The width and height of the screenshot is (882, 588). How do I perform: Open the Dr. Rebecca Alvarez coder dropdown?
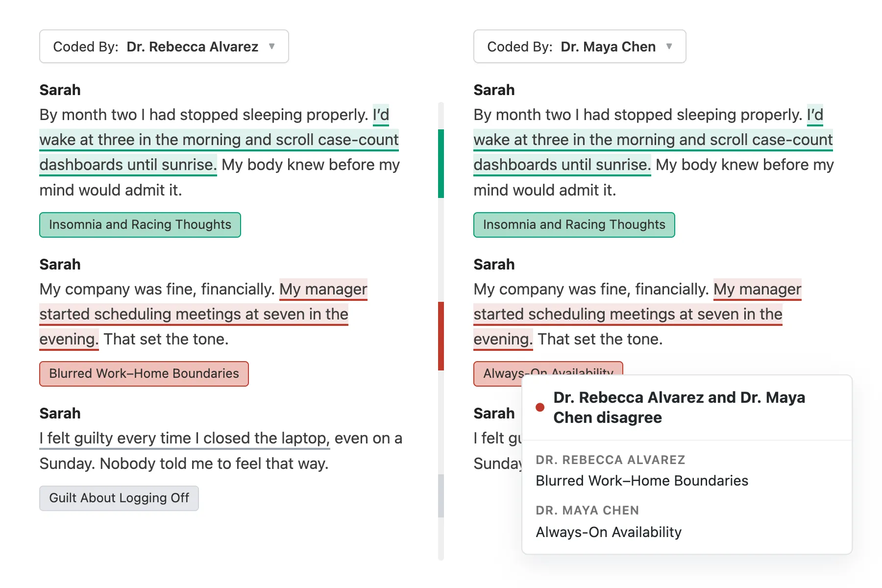tap(164, 47)
